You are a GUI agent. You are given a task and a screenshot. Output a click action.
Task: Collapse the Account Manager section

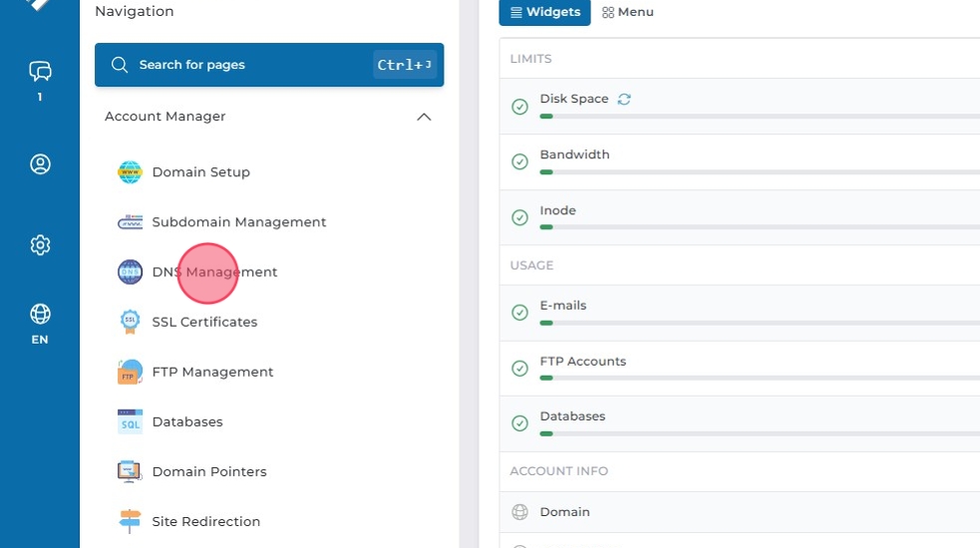pos(424,117)
